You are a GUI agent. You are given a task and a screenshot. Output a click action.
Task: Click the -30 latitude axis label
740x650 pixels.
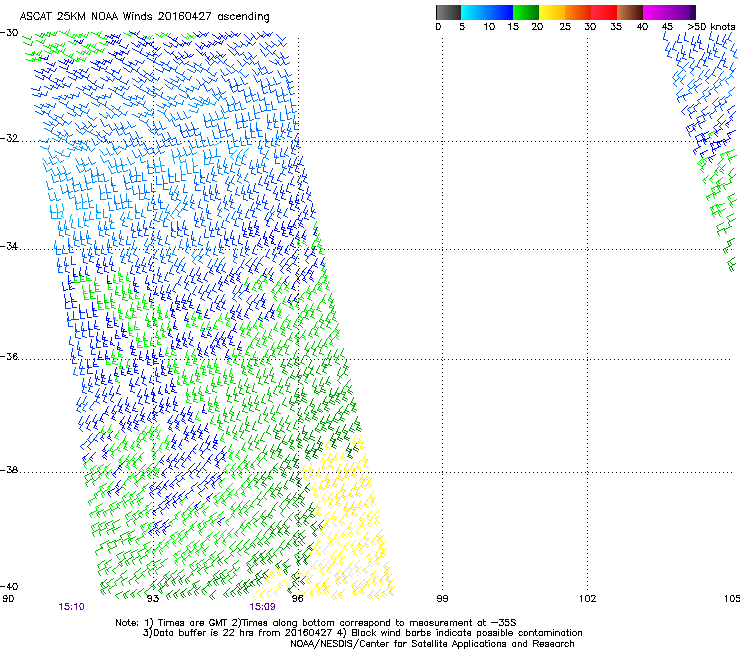[9, 33]
